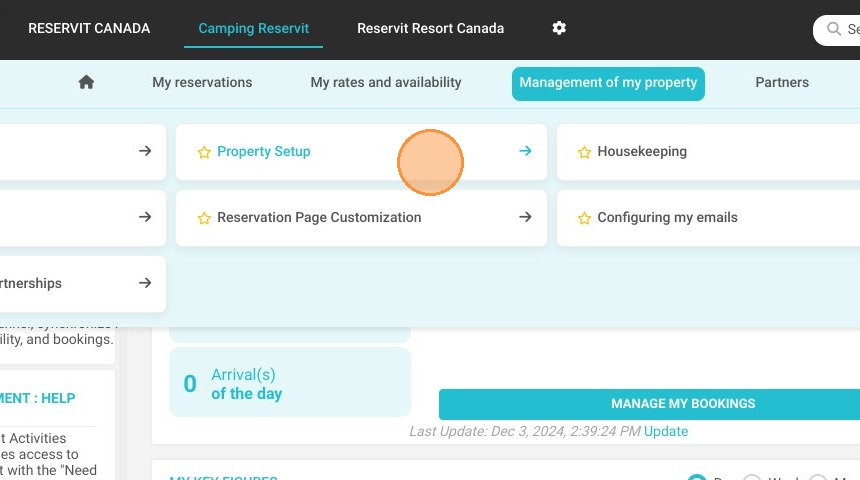
Task: Click the arrow on Reservation Page Customization
Action: click(x=525, y=217)
